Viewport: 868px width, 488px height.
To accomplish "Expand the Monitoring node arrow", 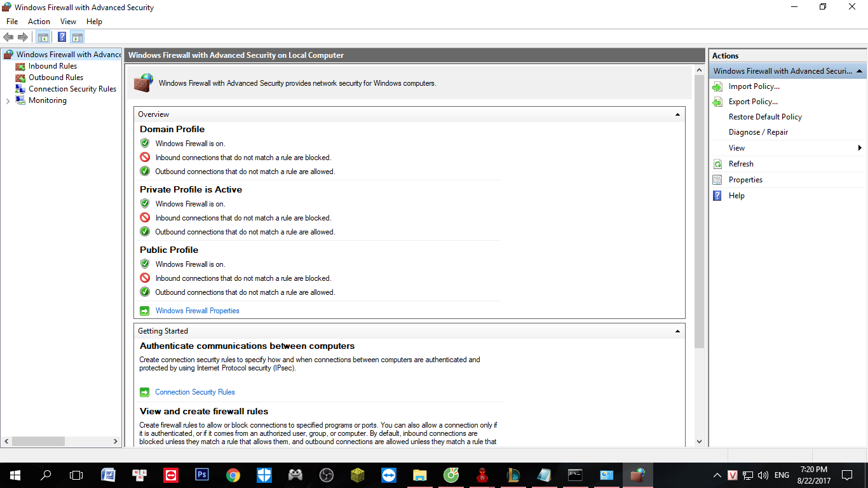I will 8,100.
